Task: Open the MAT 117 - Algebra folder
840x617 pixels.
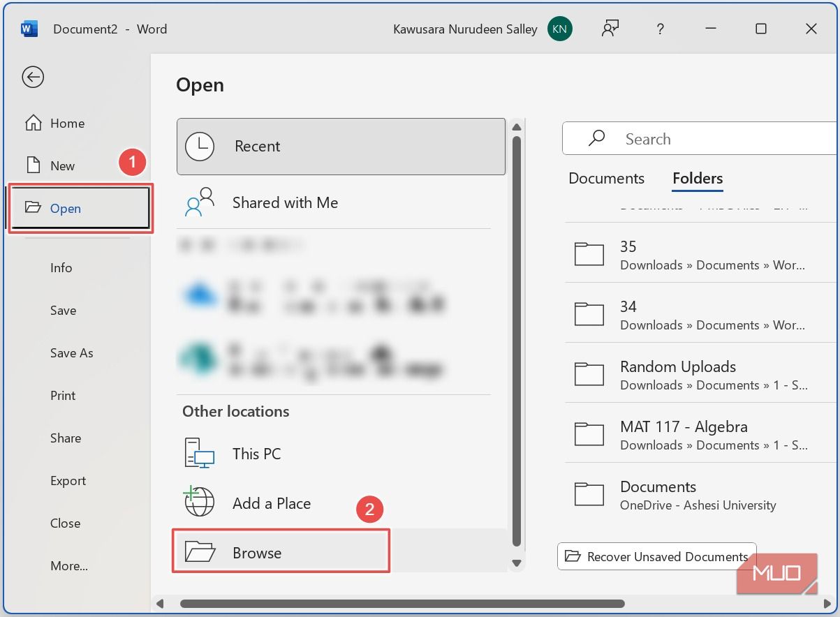Action: click(x=700, y=435)
